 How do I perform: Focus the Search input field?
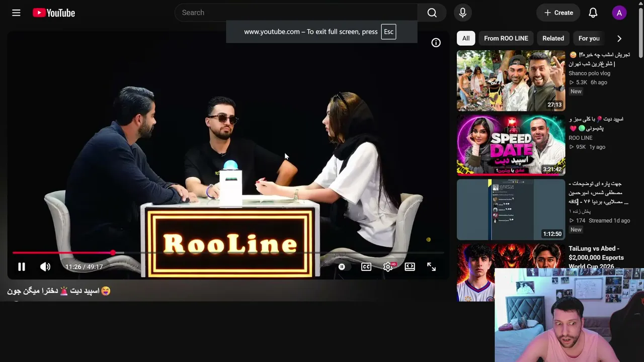(296, 13)
